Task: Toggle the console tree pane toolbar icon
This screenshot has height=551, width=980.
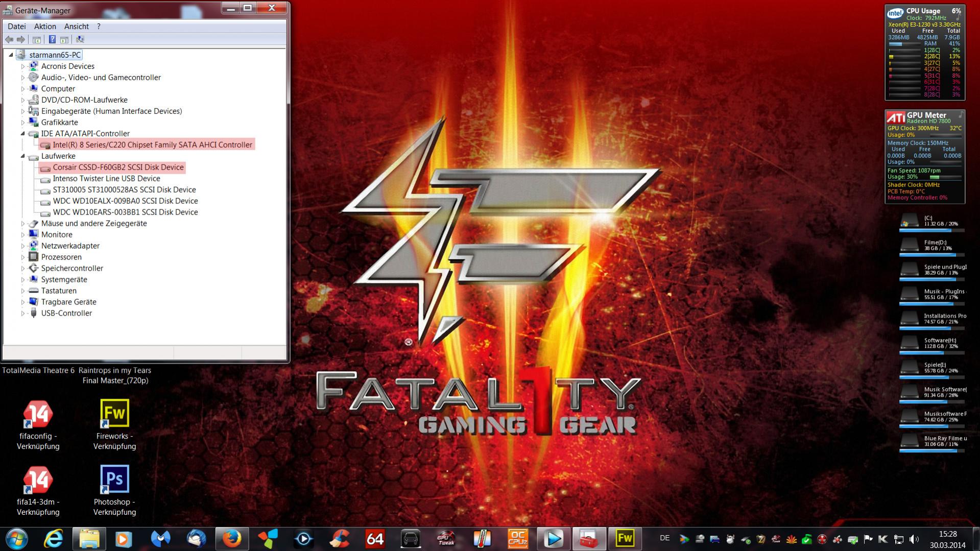Action: pyautogui.click(x=37, y=39)
